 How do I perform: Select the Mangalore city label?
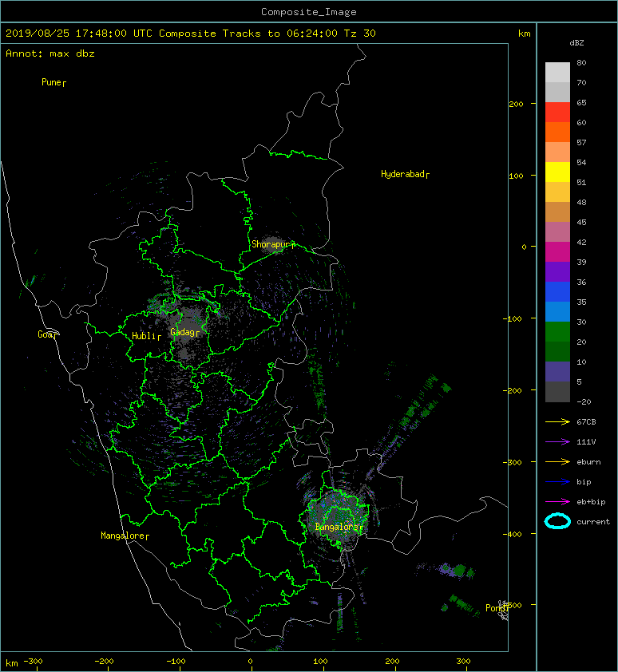point(125,536)
